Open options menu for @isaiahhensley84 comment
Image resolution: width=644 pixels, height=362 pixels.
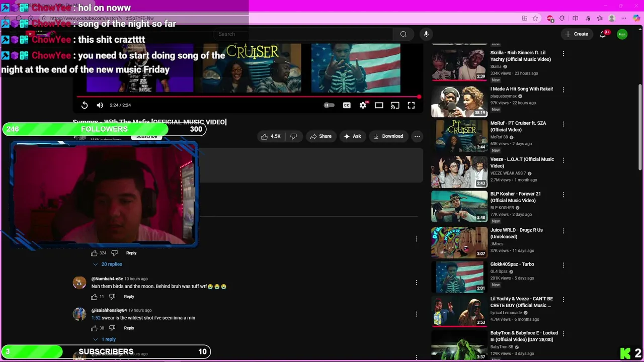point(417,314)
